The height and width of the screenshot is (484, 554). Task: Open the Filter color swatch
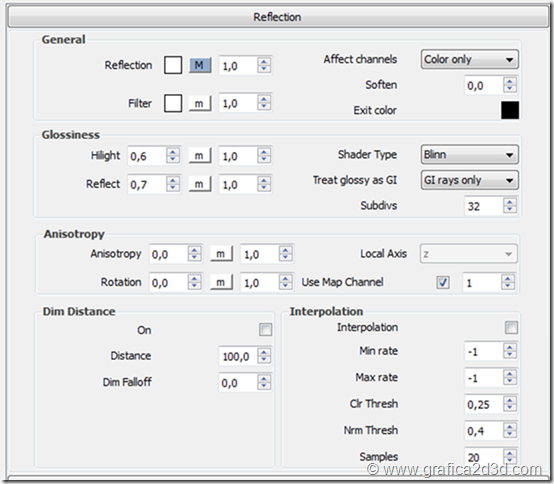tap(173, 103)
